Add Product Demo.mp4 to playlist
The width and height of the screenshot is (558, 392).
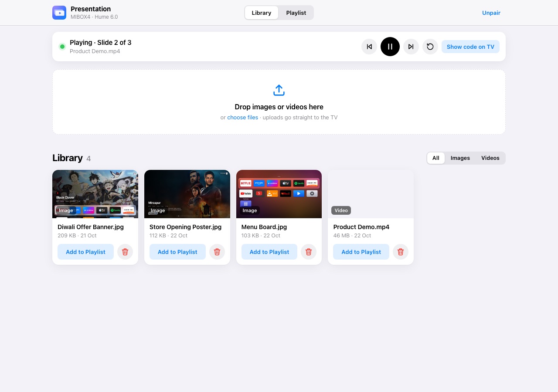[361, 252]
